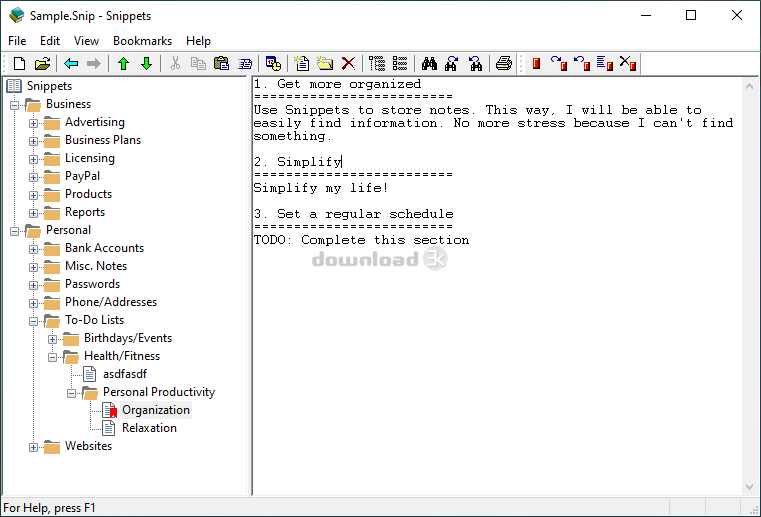The image size is (761, 517).
Task: Maximize the Snippets window
Action: point(691,16)
